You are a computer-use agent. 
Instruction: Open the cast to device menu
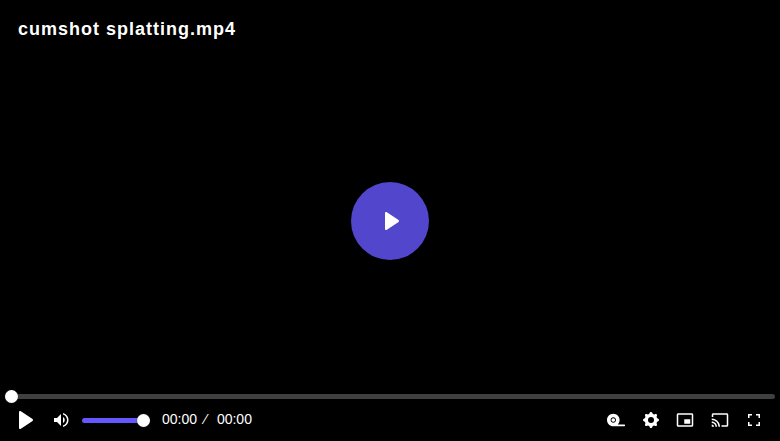(720, 420)
